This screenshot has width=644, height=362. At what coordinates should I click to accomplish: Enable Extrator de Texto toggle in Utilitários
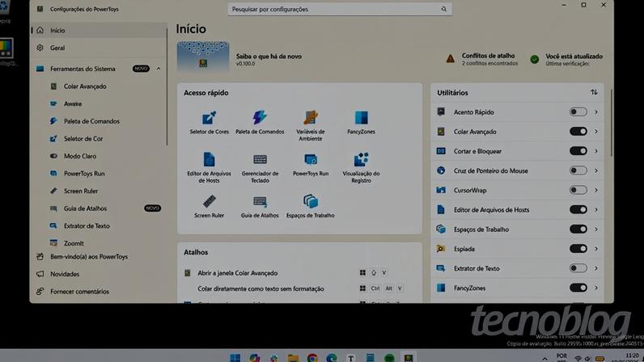(x=578, y=268)
